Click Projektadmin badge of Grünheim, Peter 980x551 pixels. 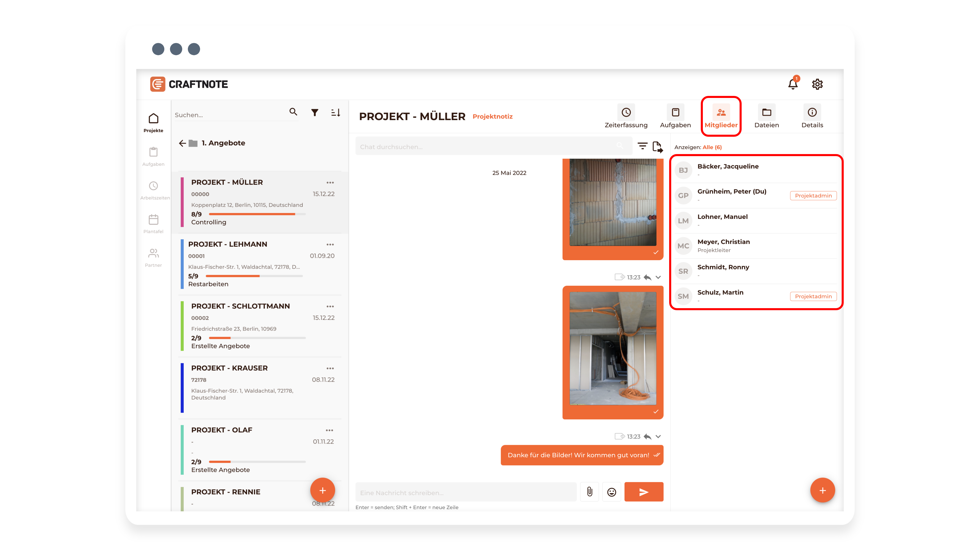click(813, 195)
